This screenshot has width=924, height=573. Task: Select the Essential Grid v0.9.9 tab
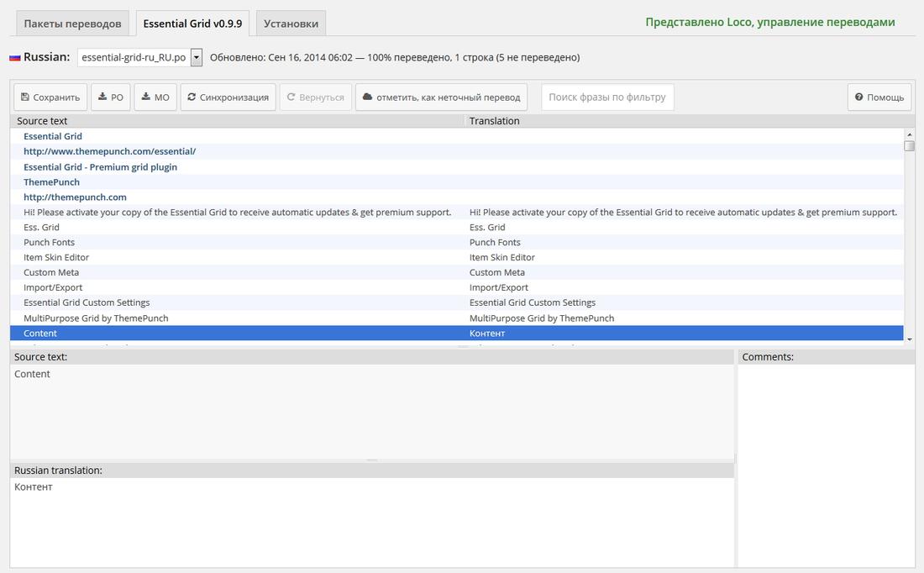pyautogui.click(x=192, y=24)
